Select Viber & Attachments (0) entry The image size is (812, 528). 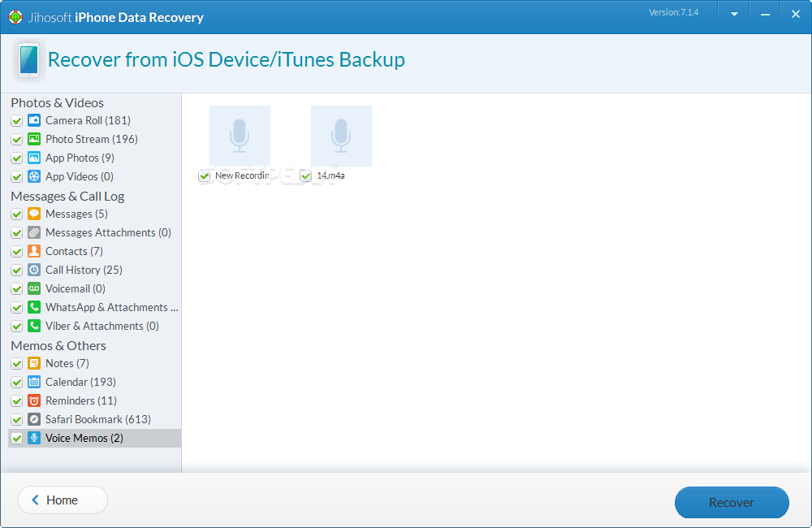(102, 326)
